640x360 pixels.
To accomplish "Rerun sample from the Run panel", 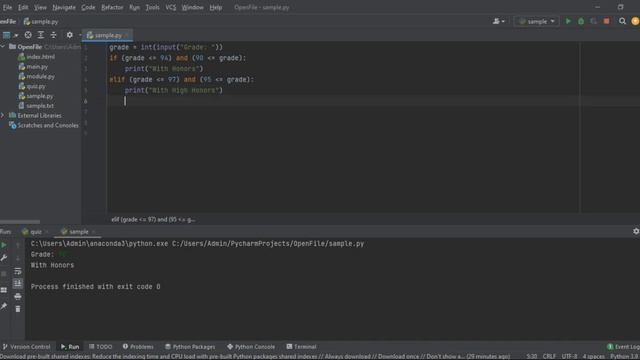I will pyautogui.click(x=4, y=245).
